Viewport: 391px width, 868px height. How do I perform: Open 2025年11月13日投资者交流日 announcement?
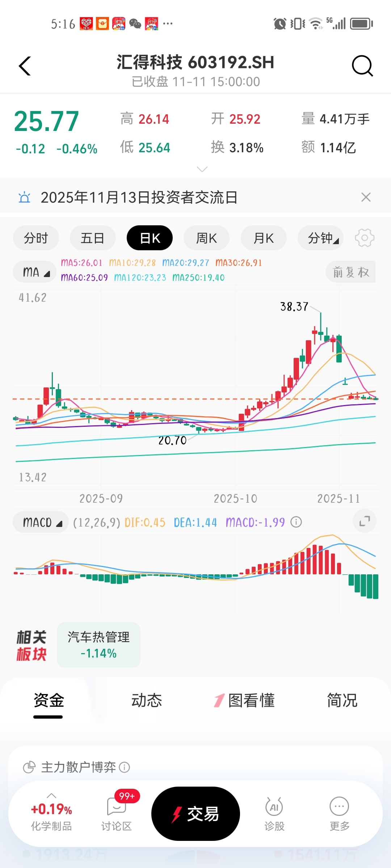point(139,197)
